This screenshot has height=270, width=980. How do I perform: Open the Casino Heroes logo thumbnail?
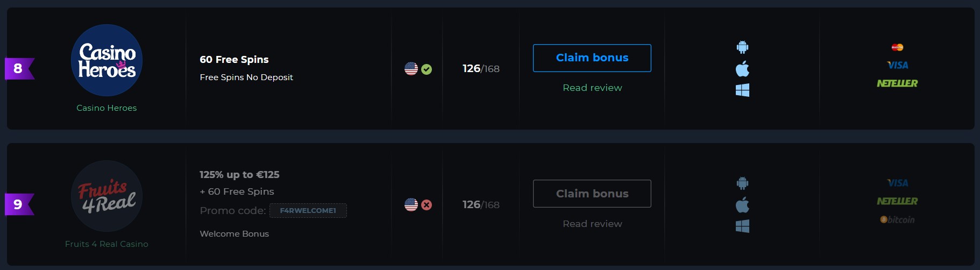106,60
